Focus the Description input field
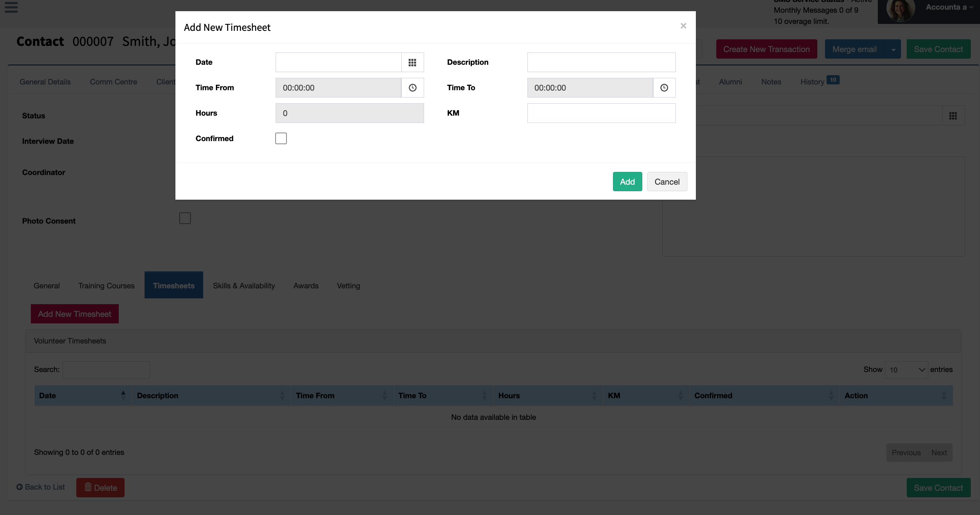Screen dimensions: 980x515 coord(601,62)
